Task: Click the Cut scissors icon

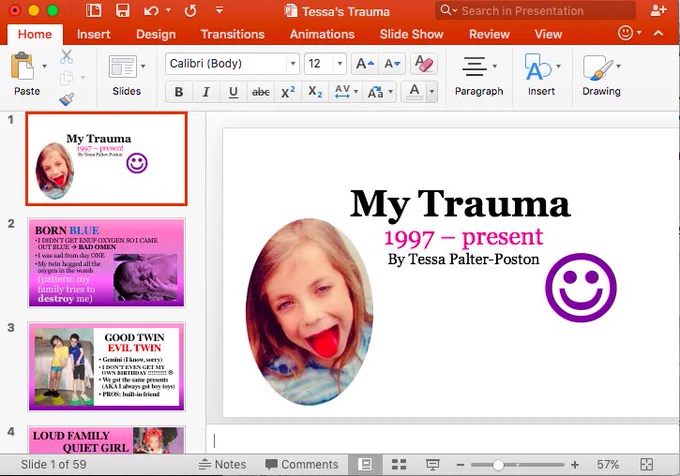Action: click(66, 56)
